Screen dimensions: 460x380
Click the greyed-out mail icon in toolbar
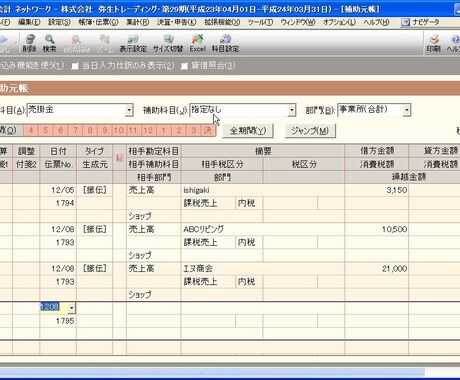point(104,39)
